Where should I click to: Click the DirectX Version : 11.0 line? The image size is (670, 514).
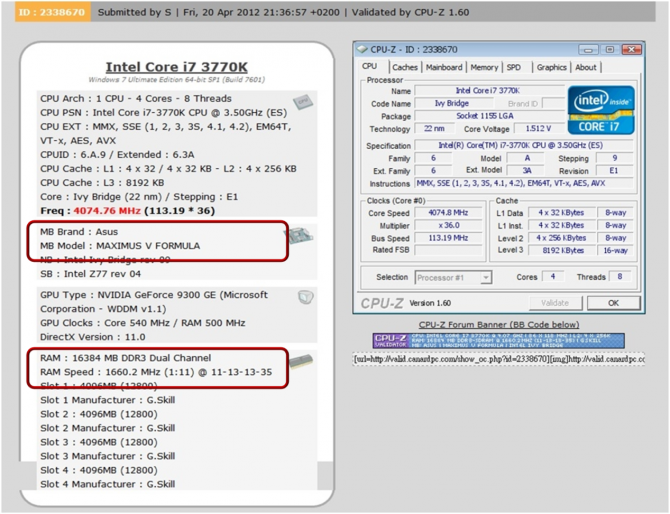(93, 337)
